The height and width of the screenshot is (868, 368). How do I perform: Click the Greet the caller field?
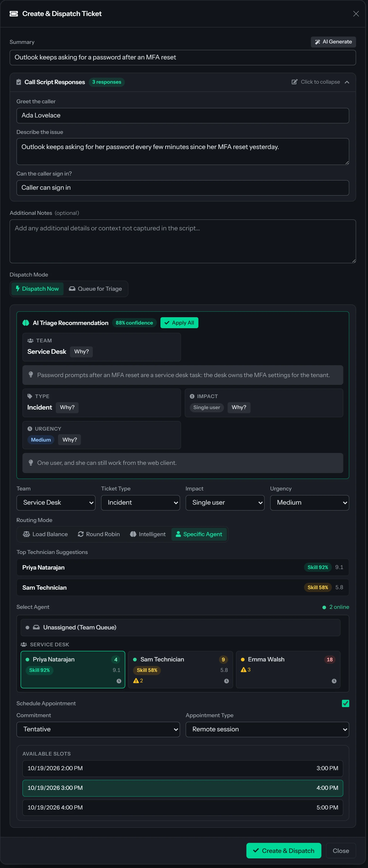click(x=183, y=115)
